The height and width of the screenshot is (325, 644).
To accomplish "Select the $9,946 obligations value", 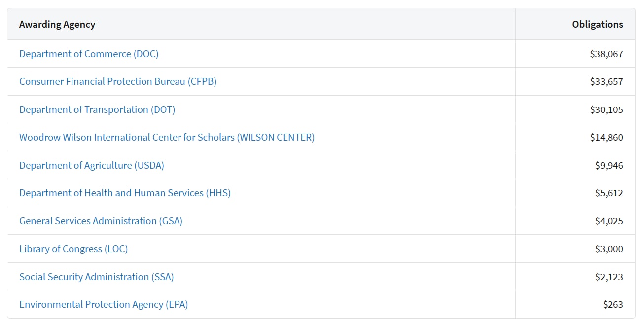I will [x=609, y=165].
